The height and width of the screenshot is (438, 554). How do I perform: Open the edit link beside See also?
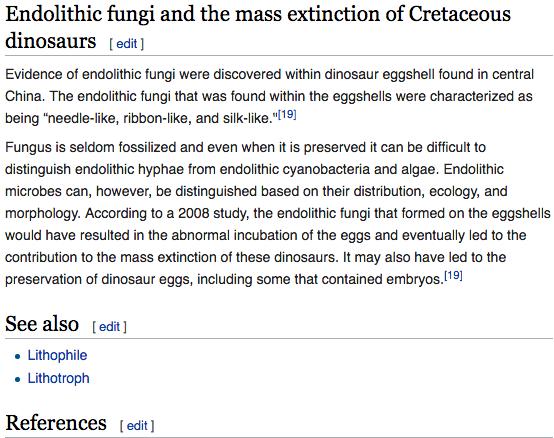click(x=110, y=327)
